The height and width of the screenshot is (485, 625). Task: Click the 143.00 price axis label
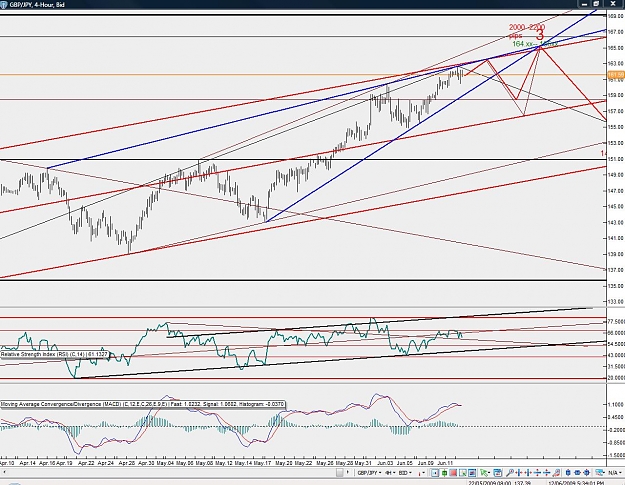(x=616, y=222)
